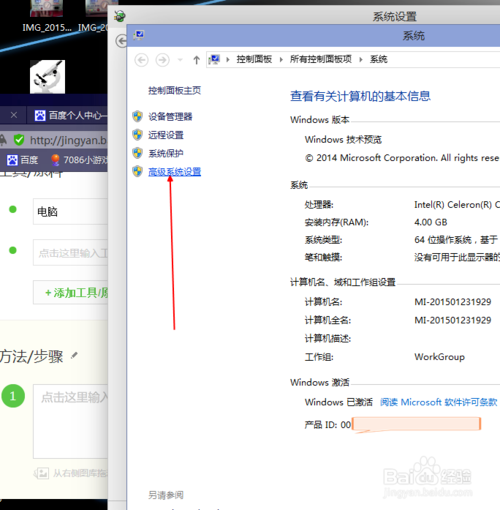Screen dimensions: 500x510
Task: Click step 1 text area in browser
Action: [70, 421]
